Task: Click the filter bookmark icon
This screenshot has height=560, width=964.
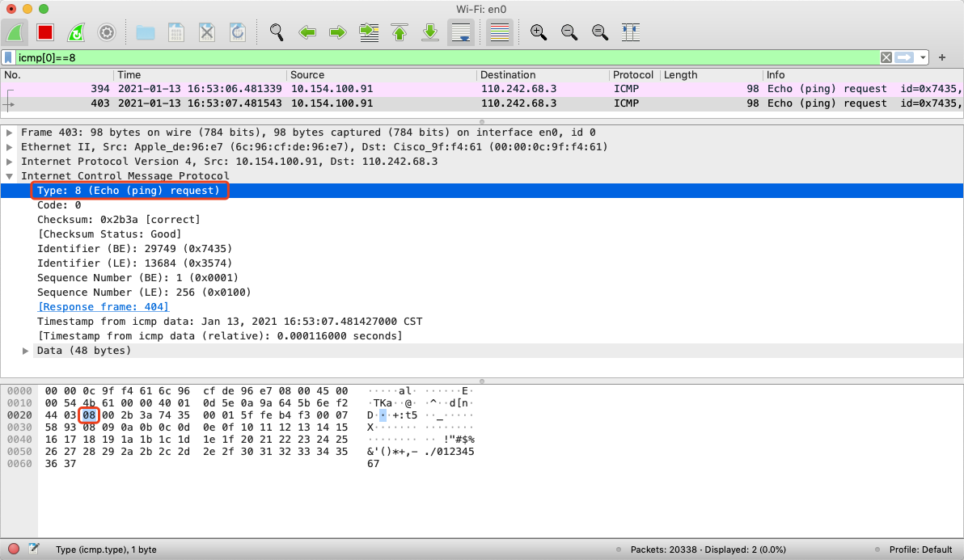Action: click(x=8, y=57)
